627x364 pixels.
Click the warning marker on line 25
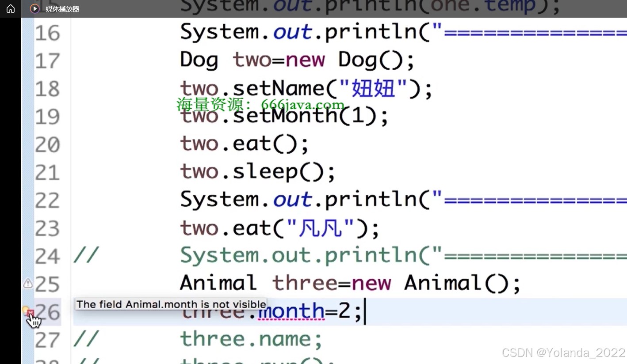[x=28, y=283]
